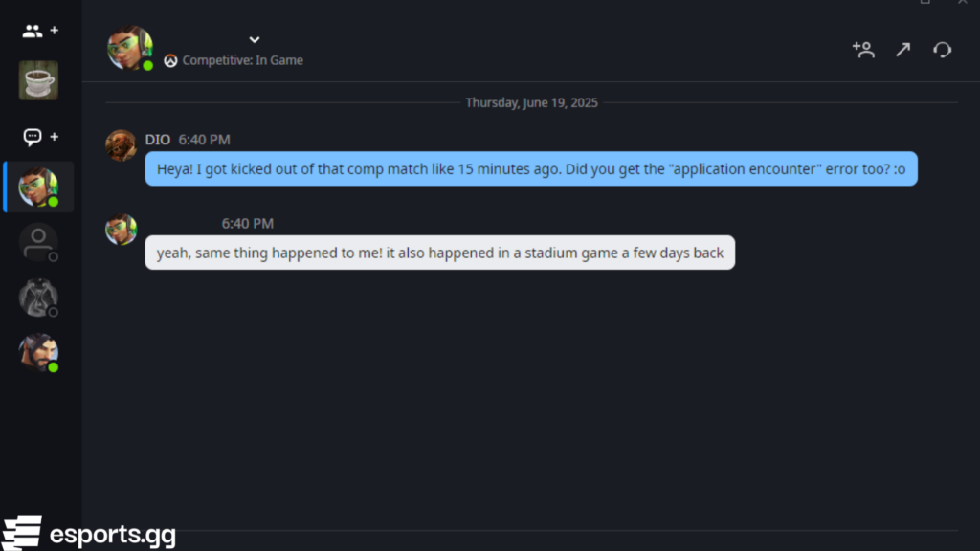Click the gray reply message bubble
This screenshot has height=551, width=980.
[439, 253]
